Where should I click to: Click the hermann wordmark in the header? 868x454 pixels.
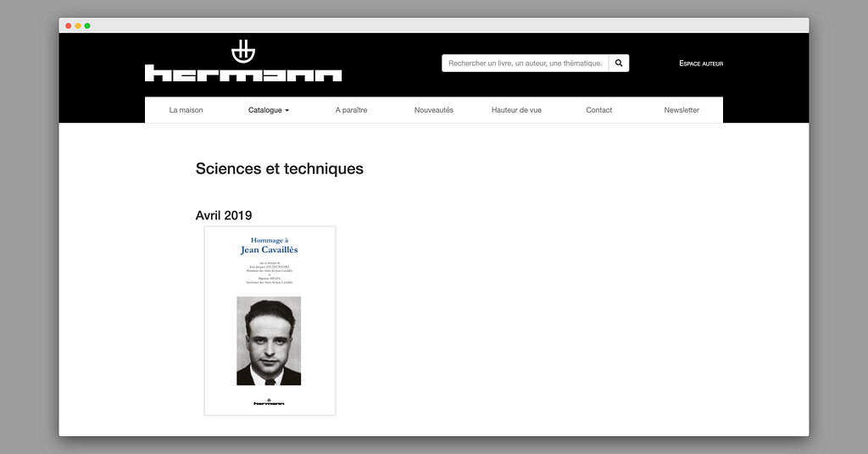pyautogui.click(x=243, y=74)
